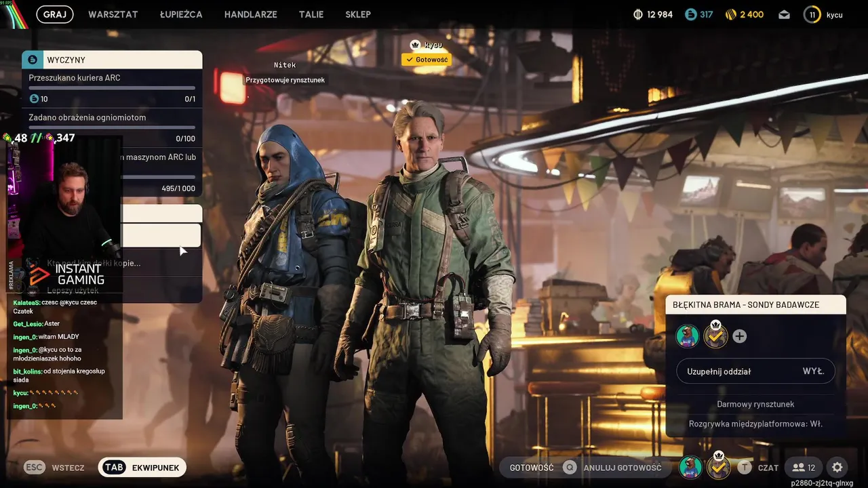Click the Zadano obrażenia ogniomiotom progress bar

(x=112, y=127)
